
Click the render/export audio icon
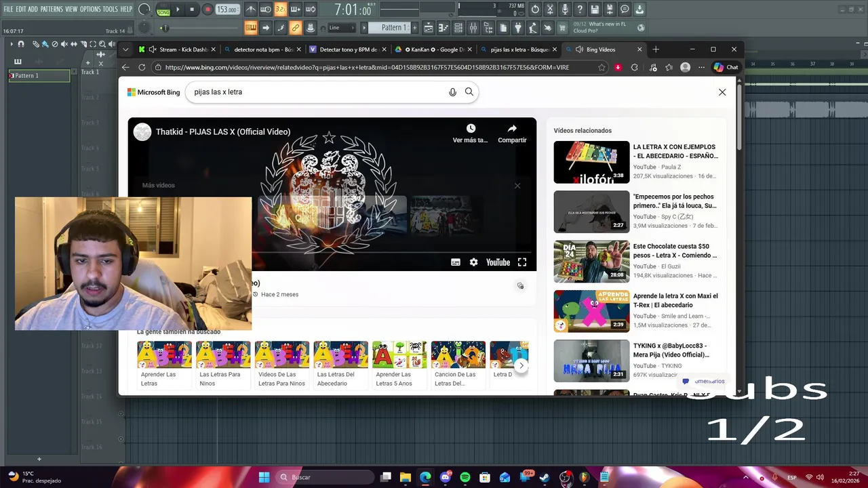[x=610, y=9]
